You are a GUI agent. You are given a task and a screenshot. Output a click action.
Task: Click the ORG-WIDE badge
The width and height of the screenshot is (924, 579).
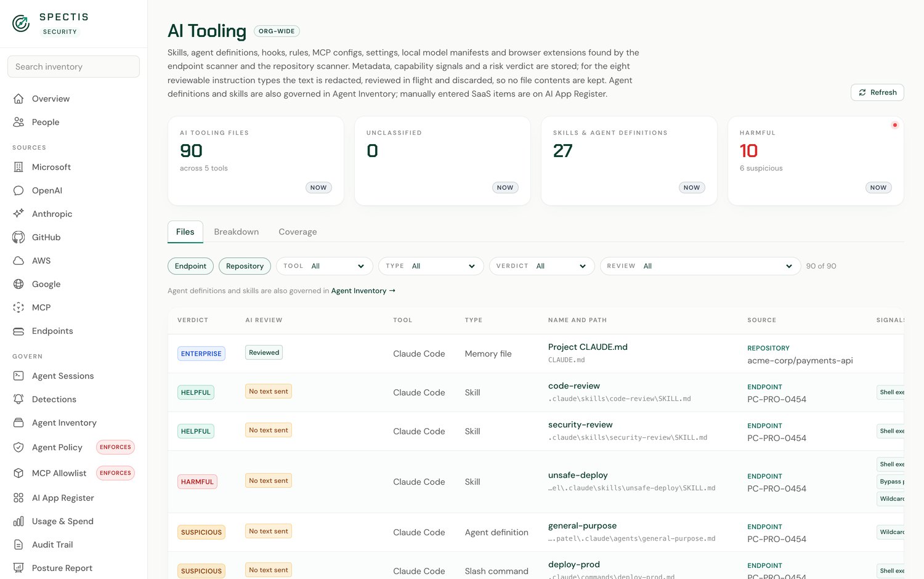[x=277, y=31]
